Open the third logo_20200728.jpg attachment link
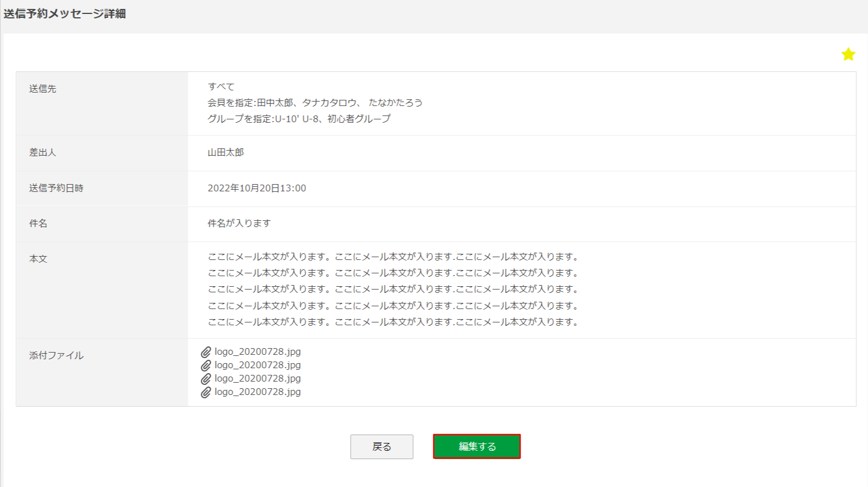This screenshot has width=868, height=487. [x=258, y=378]
